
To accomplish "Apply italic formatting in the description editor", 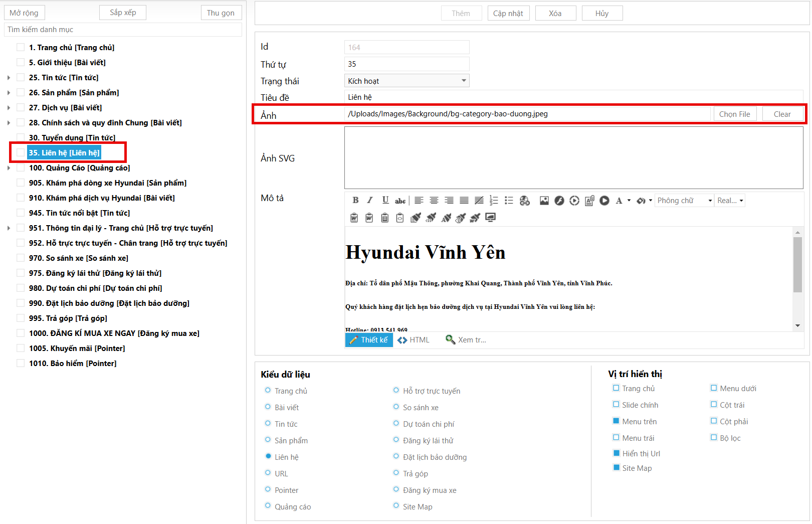I will tap(370, 200).
